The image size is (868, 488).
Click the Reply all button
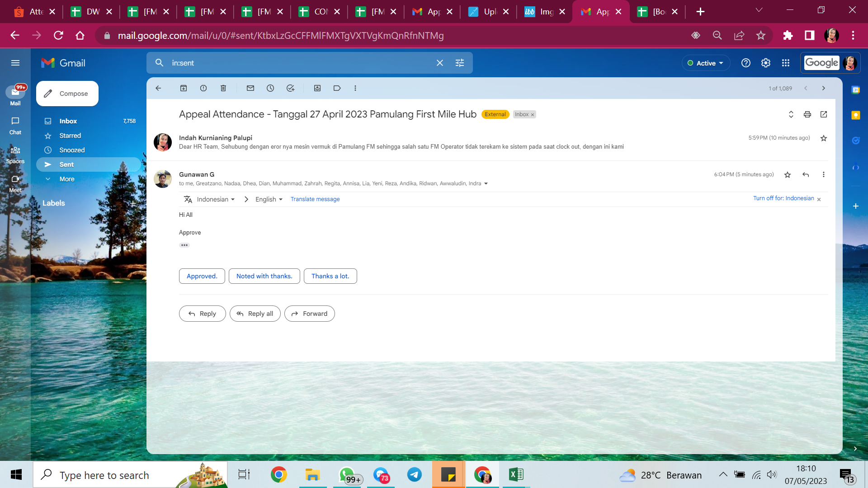(x=255, y=314)
